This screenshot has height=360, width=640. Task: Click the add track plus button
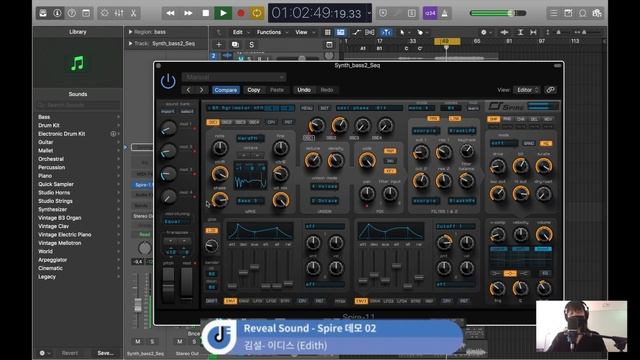pos(219,44)
